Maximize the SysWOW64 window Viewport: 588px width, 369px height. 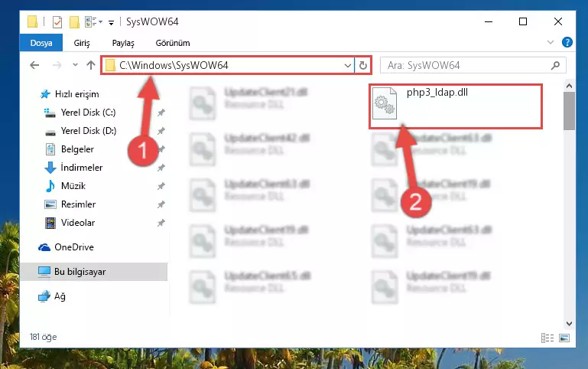point(523,21)
